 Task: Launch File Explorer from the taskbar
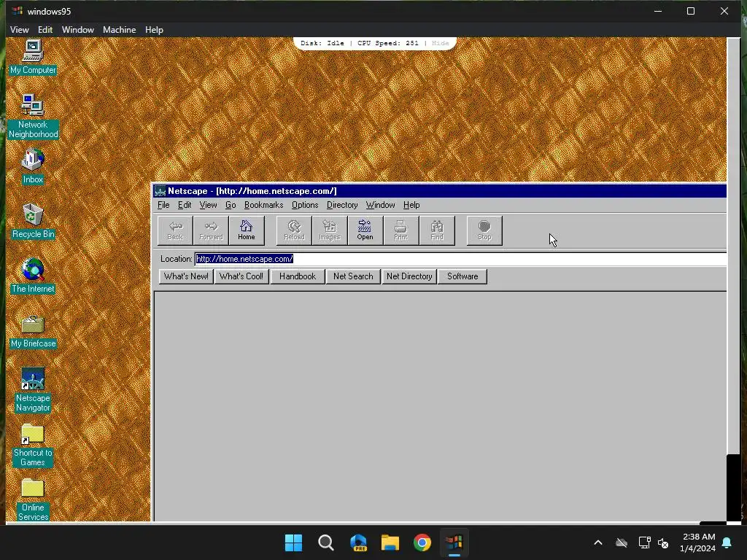coord(390,542)
